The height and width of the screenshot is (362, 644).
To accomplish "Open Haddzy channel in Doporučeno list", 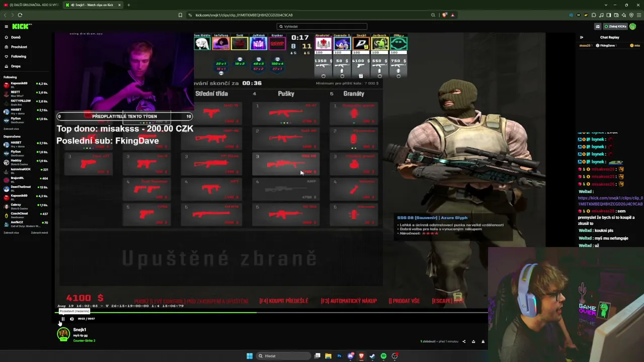I will point(25,161).
